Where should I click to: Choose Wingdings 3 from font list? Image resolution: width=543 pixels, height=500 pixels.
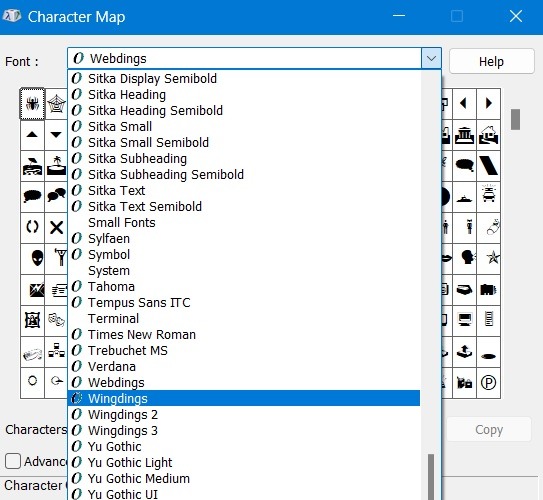tap(244, 430)
